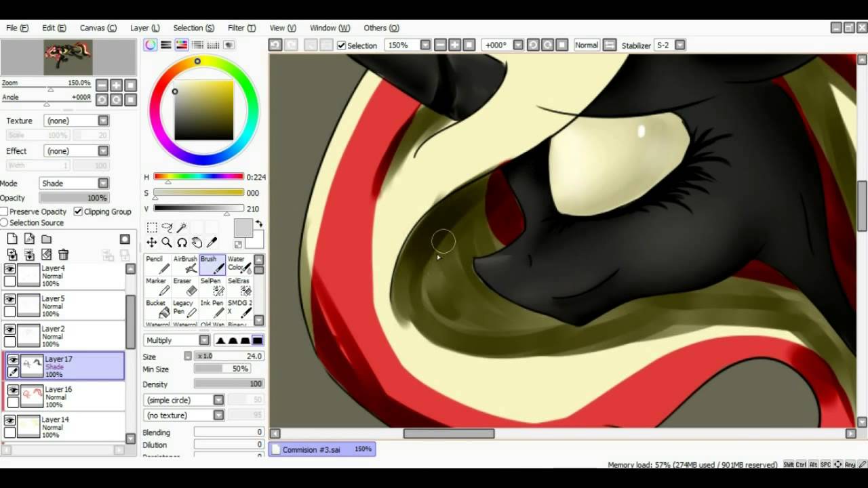Activate the eyedropper color picker
This screenshot has width=868, height=488.
212,243
